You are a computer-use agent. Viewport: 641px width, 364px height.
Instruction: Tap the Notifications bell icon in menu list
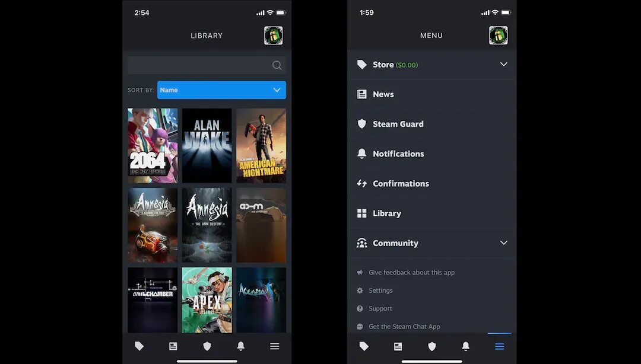(x=362, y=154)
